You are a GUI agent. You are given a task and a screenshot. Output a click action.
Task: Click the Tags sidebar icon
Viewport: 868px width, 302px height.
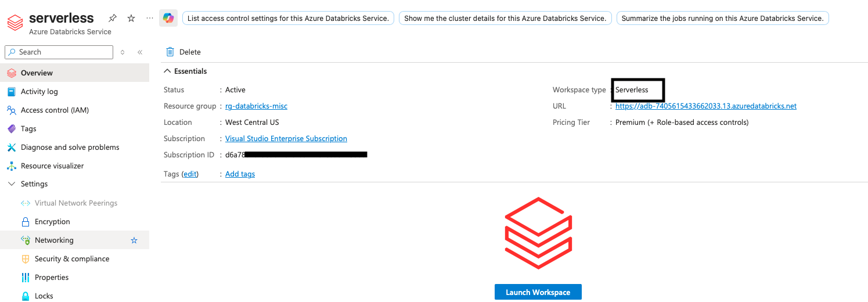click(11, 129)
